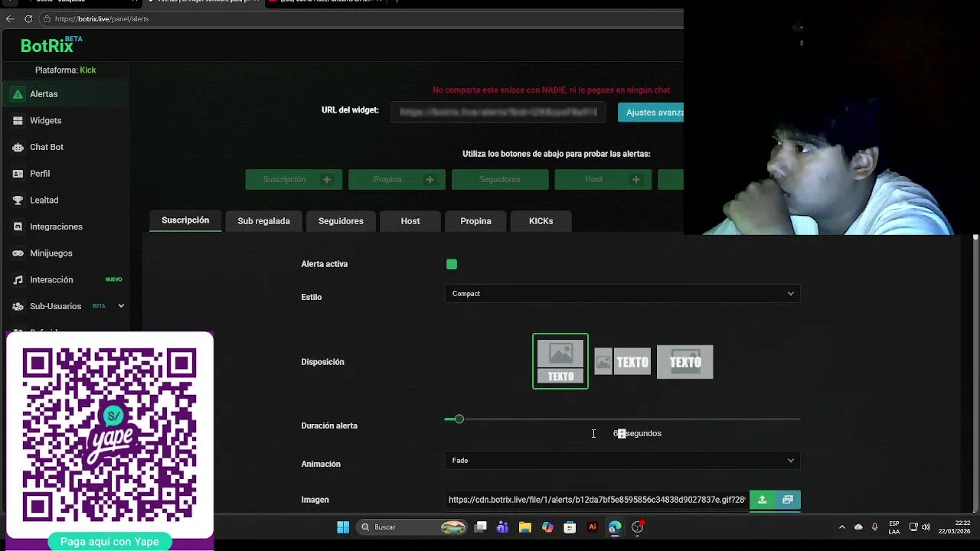Open the Alertas warning-triangle sidebar icon
This screenshot has width=980, height=551.
click(x=18, y=94)
